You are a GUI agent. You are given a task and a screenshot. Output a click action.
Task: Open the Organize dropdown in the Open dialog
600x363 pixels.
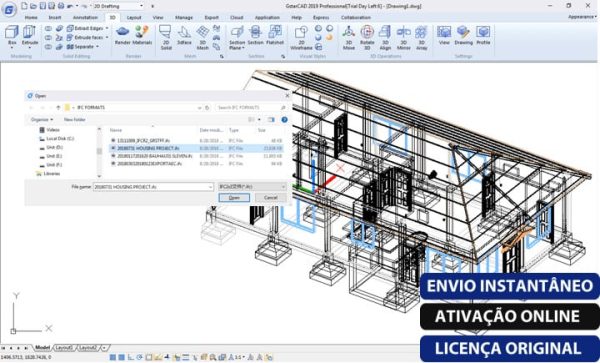42,120
